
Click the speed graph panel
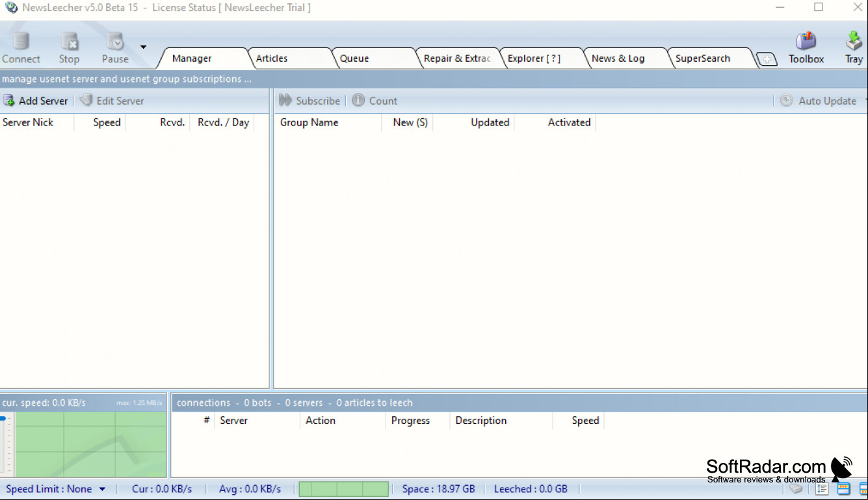click(x=90, y=444)
